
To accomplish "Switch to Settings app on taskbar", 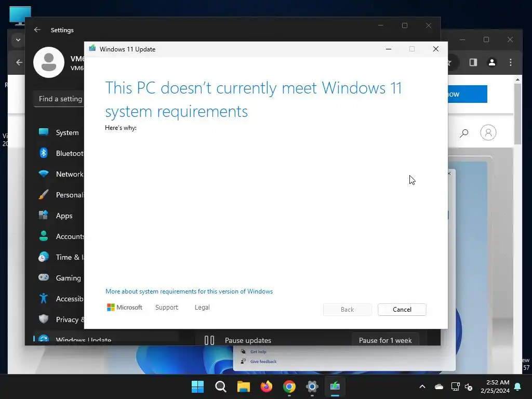I will 312,387.
